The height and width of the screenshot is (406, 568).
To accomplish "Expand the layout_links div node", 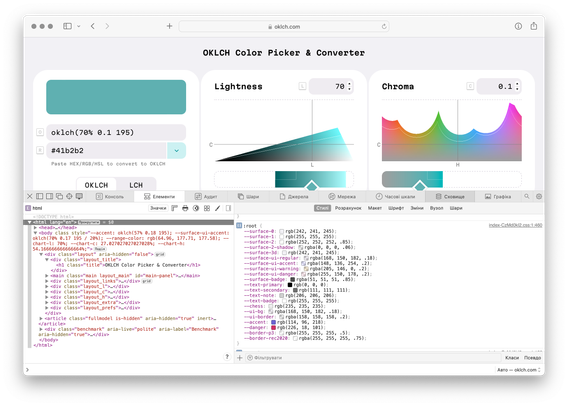I will click(46, 281).
